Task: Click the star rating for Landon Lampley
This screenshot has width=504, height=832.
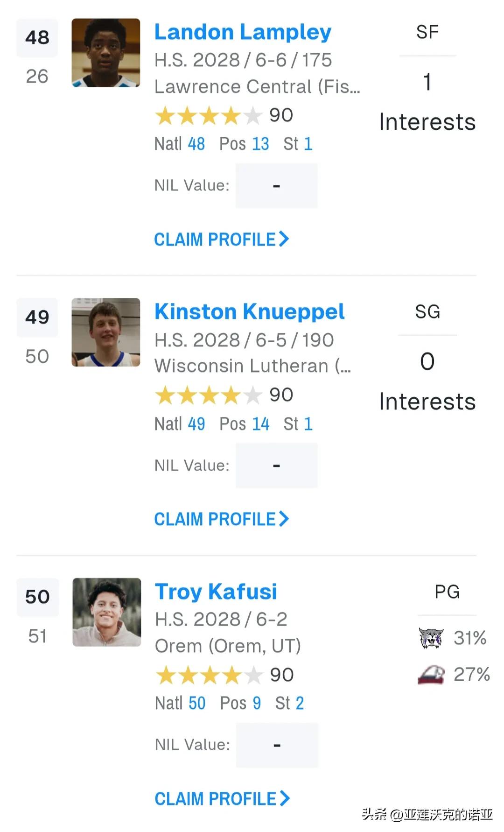Action: [209, 116]
